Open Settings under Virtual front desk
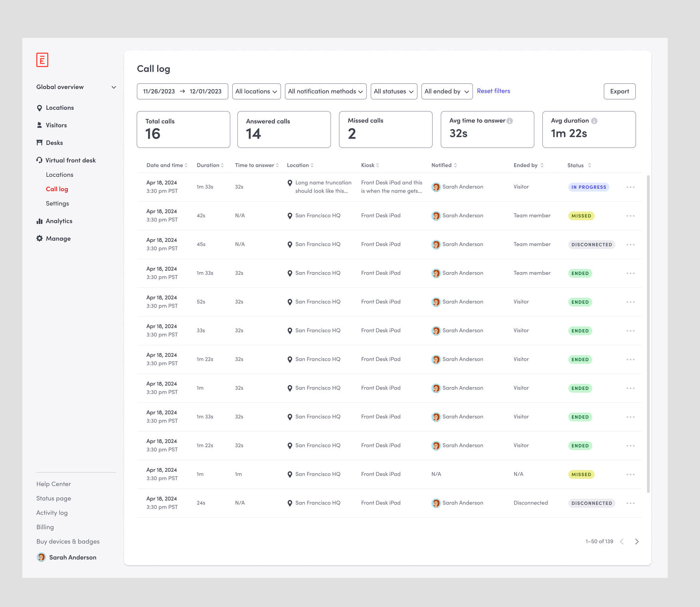This screenshot has width=700, height=607. pos(57,204)
